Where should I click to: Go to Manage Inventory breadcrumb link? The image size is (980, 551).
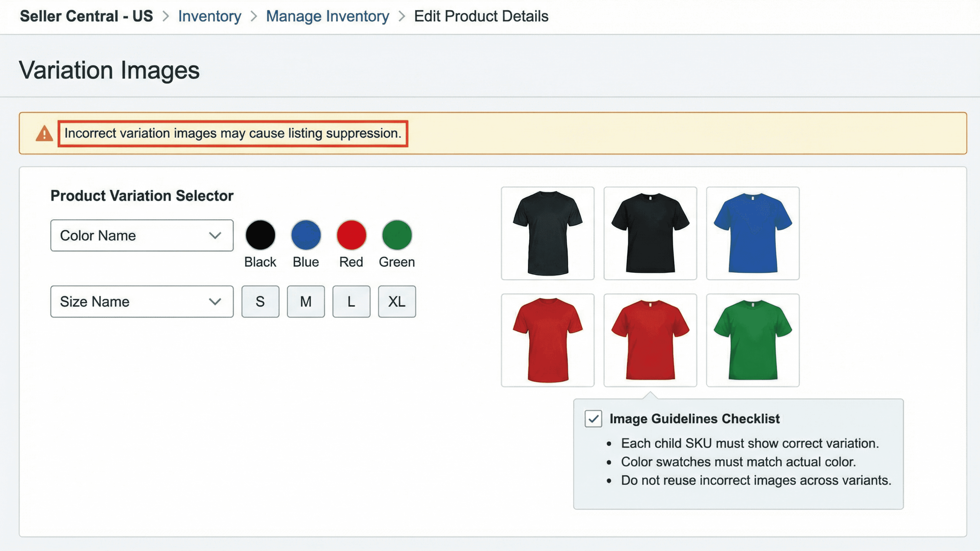pyautogui.click(x=327, y=16)
